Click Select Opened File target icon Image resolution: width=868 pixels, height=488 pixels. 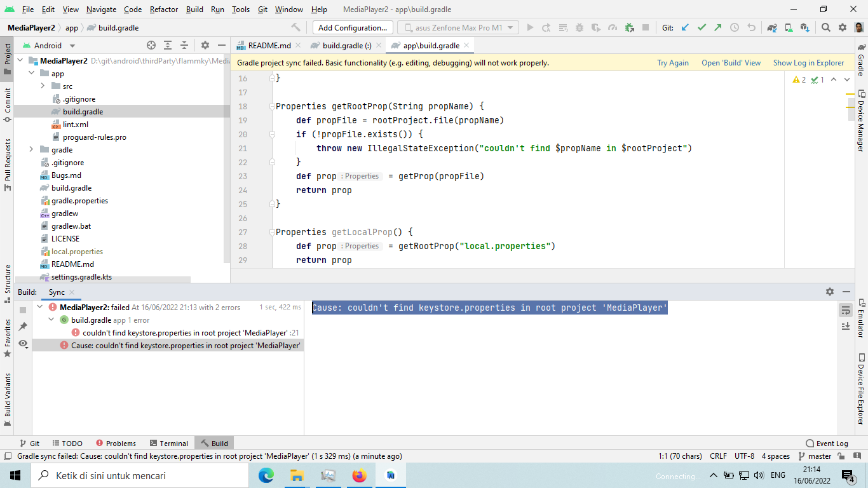pyautogui.click(x=151, y=45)
